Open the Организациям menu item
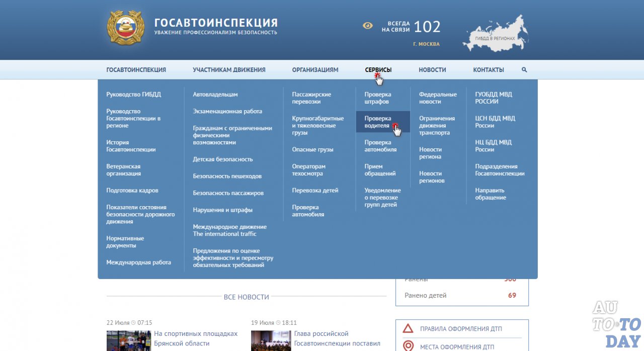The image size is (644, 351). pos(315,70)
